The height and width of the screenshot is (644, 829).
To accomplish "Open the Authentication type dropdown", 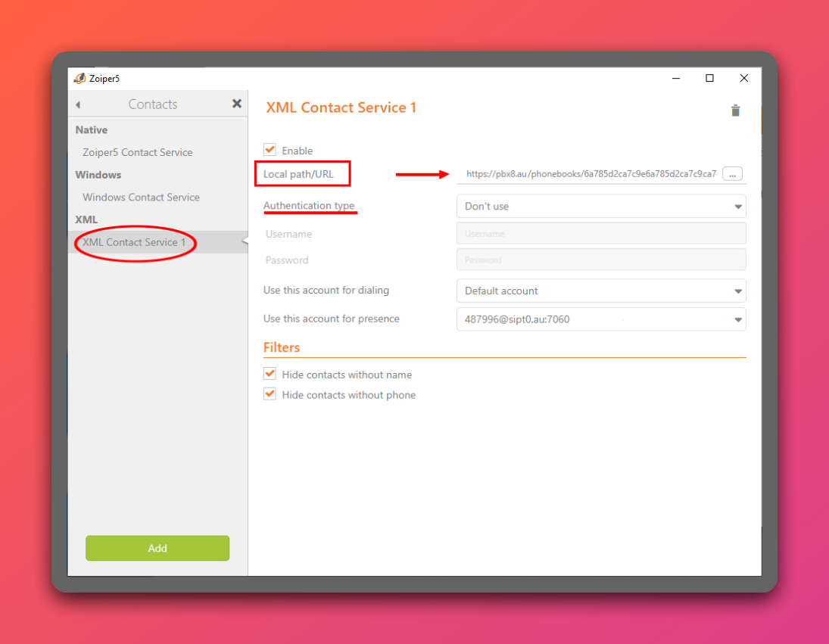I will tap(601, 206).
